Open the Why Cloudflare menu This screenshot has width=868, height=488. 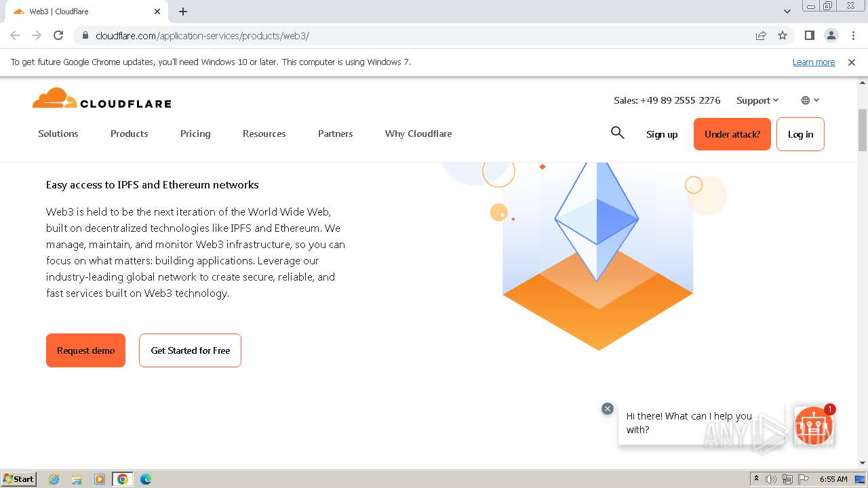[x=418, y=134]
